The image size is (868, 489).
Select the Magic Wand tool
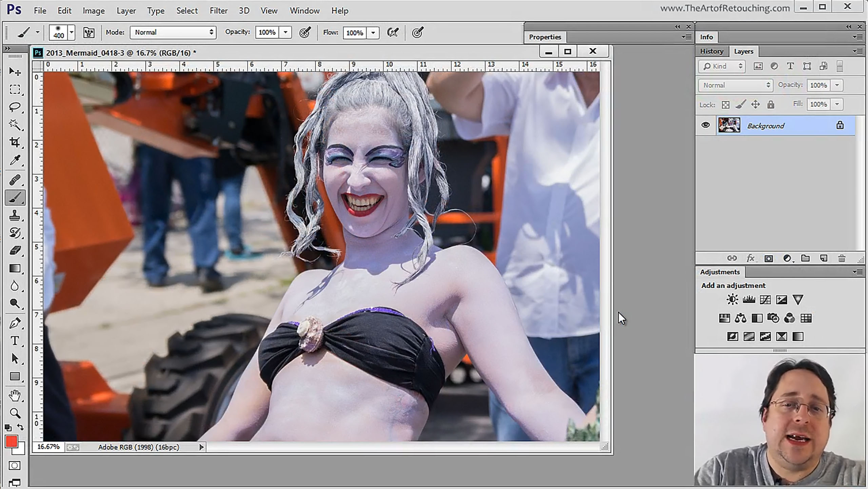15,125
